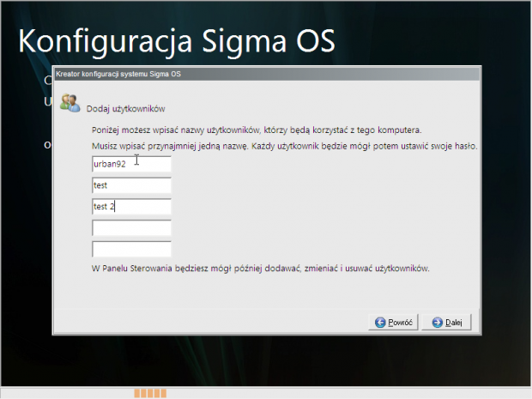
Task: Click the title bar Kreator konfiguracji systemu Sigma OS
Action: coord(267,74)
